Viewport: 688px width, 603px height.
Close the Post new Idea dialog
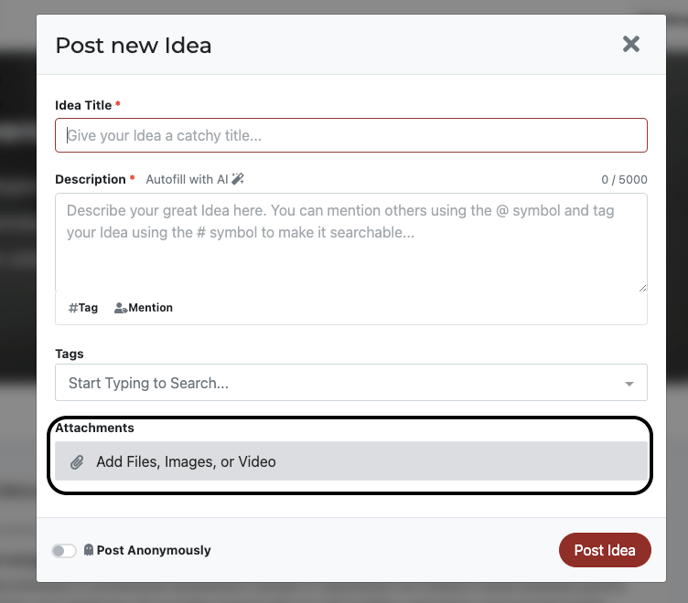tap(631, 44)
